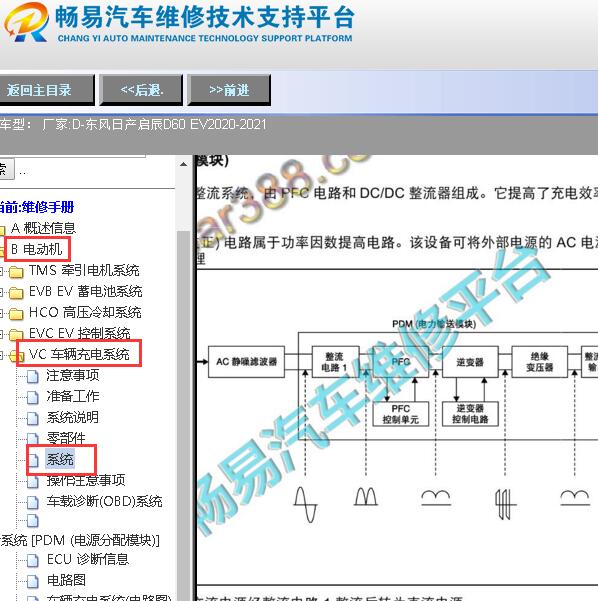Viewport: 598px width, 601px height.
Task: Open TMS 牵引电机系统 folder
Action: pos(84,271)
